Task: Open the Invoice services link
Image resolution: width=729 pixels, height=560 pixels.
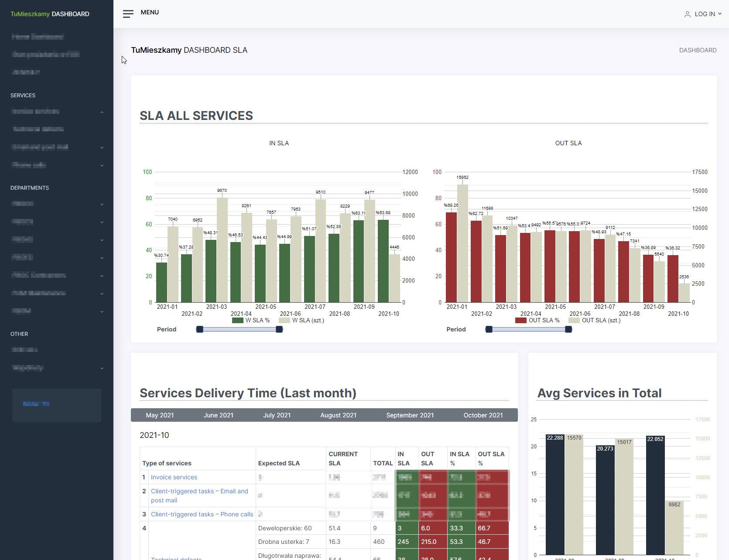Action: pos(174,477)
